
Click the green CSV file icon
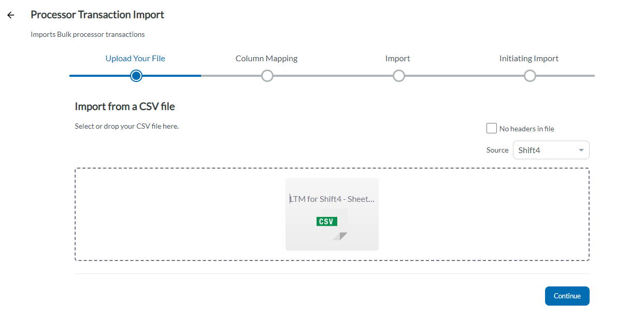(x=327, y=222)
